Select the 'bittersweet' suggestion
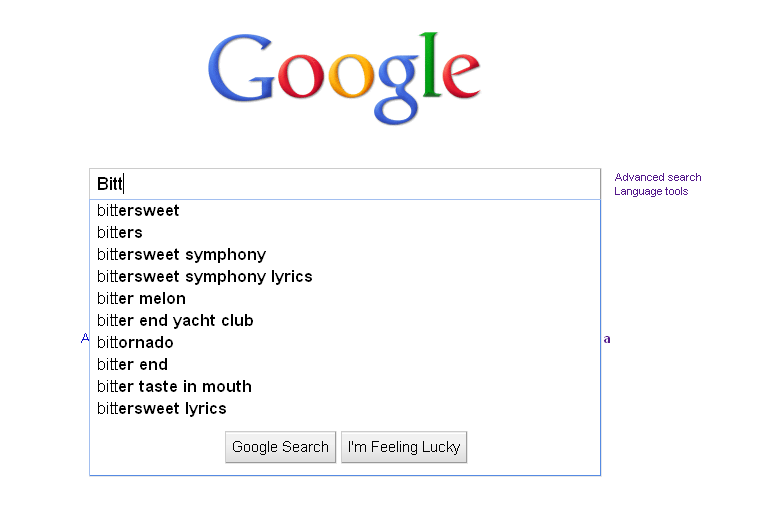This screenshot has width=772, height=520. coord(345,211)
